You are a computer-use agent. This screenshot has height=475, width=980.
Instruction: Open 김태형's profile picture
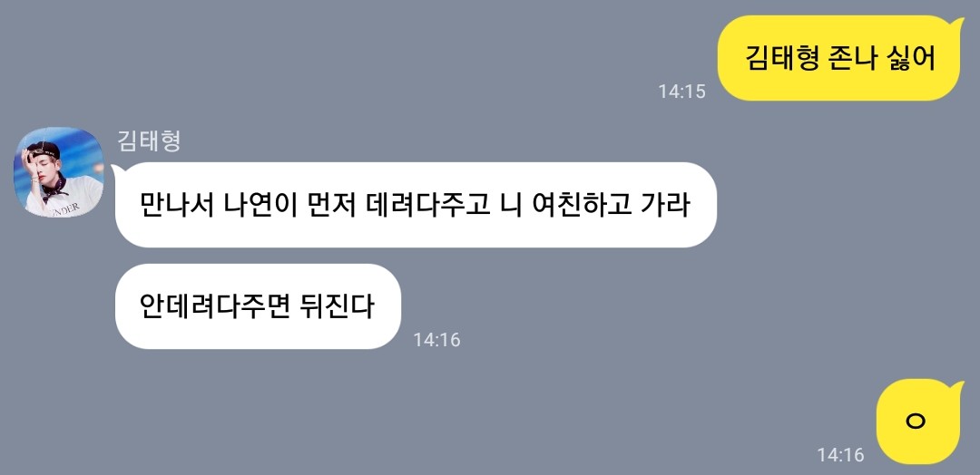pos(59,172)
